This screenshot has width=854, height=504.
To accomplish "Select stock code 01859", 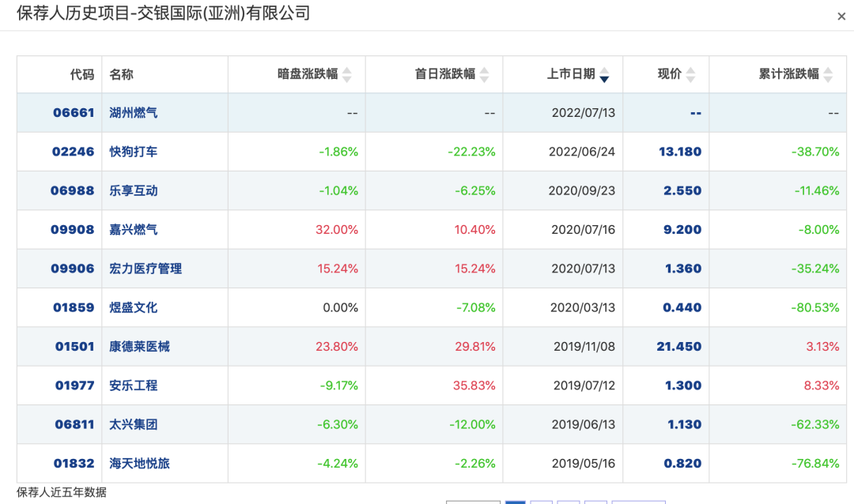I will 74,307.
